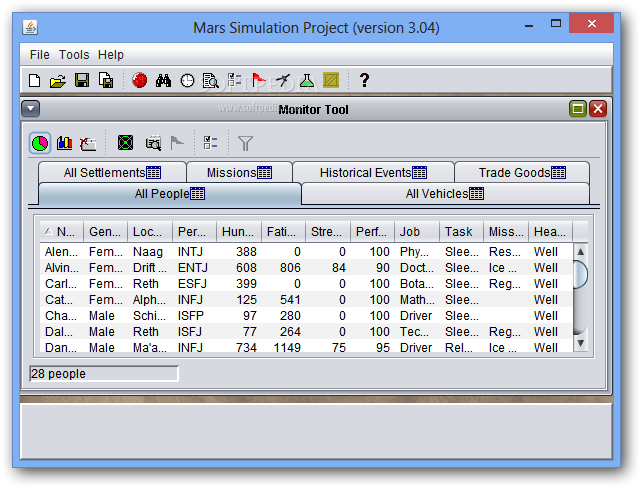Switch to the Trade Goods tab
This screenshot has height=488, width=641.
pos(522,172)
